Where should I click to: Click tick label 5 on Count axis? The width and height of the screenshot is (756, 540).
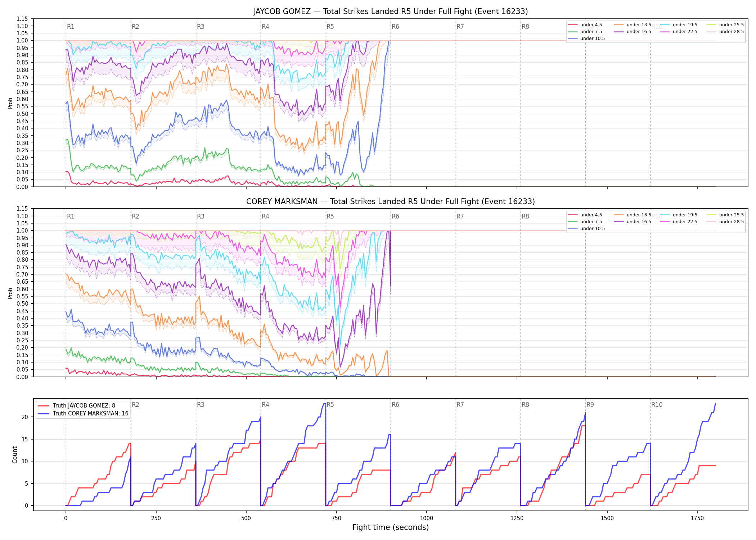click(26, 483)
